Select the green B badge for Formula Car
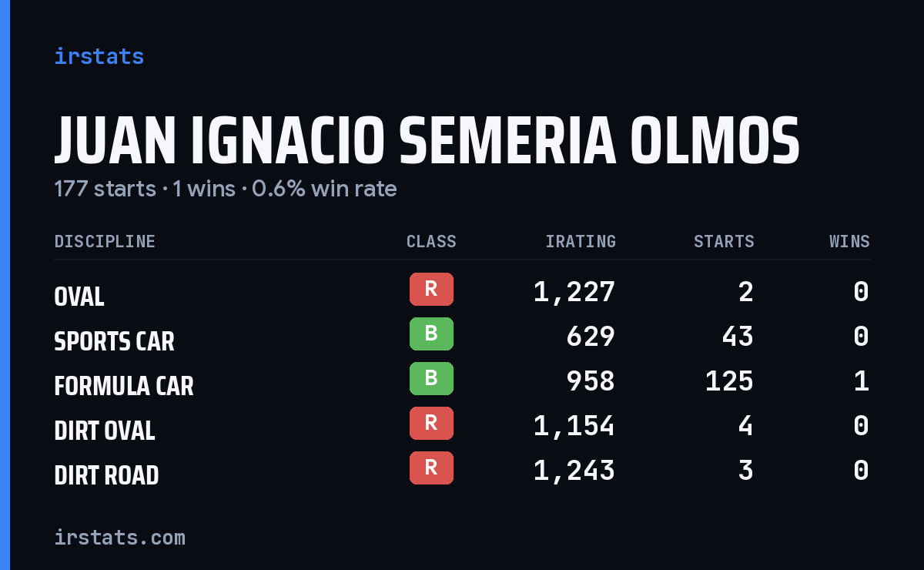 pos(431,379)
